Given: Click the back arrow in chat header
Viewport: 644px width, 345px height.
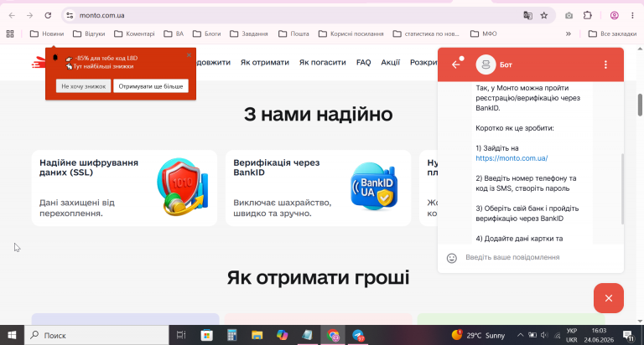Looking at the screenshot, I should coord(456,64).
